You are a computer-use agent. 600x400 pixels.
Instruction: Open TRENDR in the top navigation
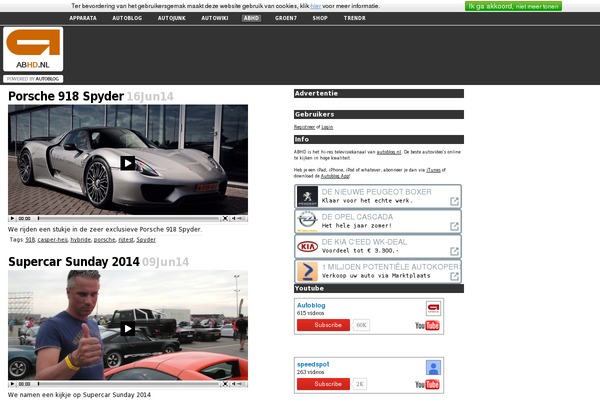pyautogui.click(x=355, y=18)
